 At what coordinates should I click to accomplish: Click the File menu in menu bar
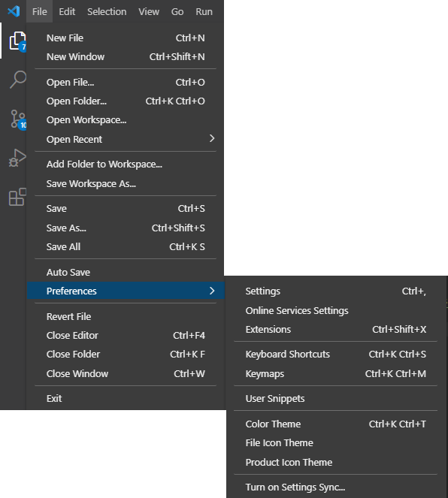click(x=39, y=11)
